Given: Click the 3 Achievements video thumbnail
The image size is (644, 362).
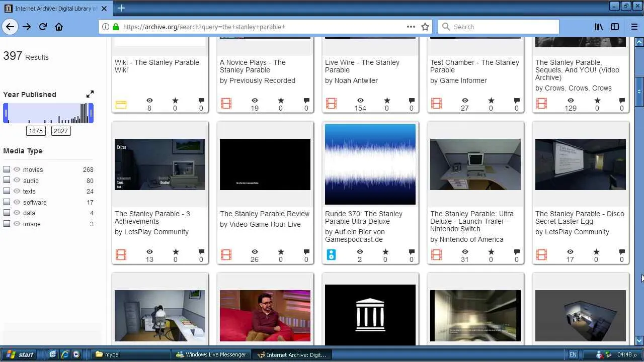Looking at the screenshot, I should [x=160, y=164].
